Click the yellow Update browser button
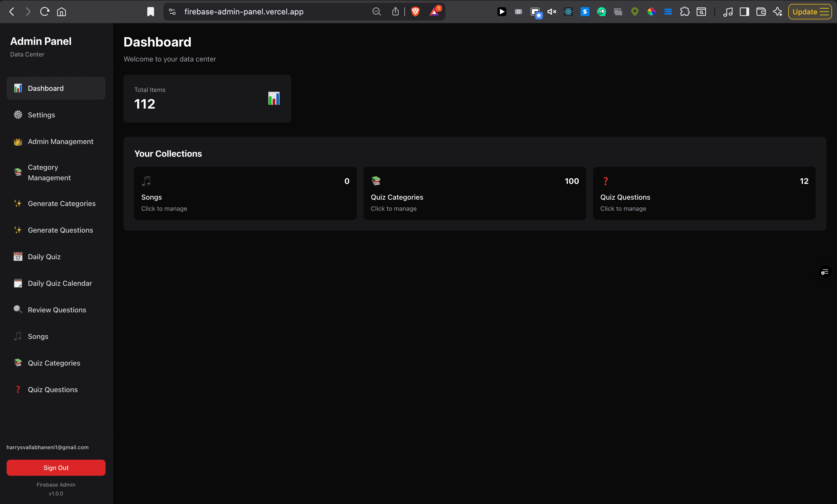 click(810, 11)
